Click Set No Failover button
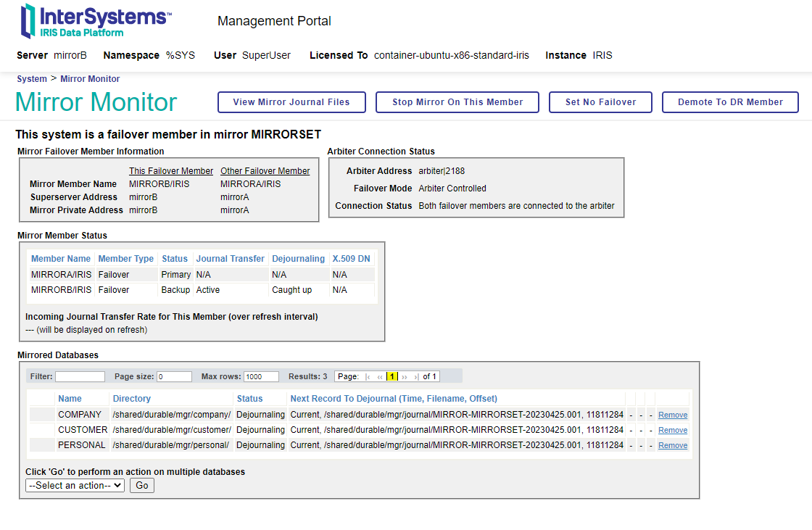This screenshot has height=530, width=812. coord(600,102)
